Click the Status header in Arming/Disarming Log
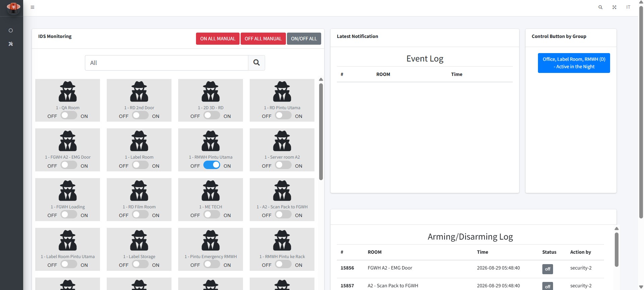This screenshot has height=290, width=644. [x=549, y=252]
